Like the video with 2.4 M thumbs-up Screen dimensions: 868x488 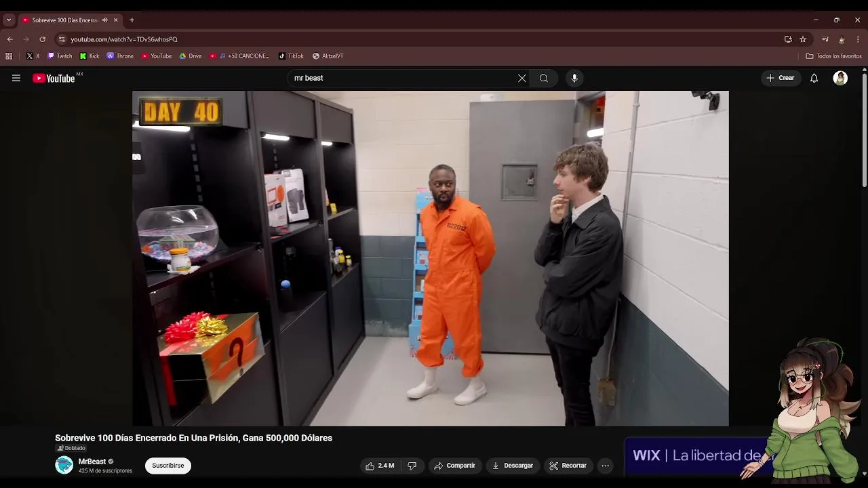[x=380, y=466]
